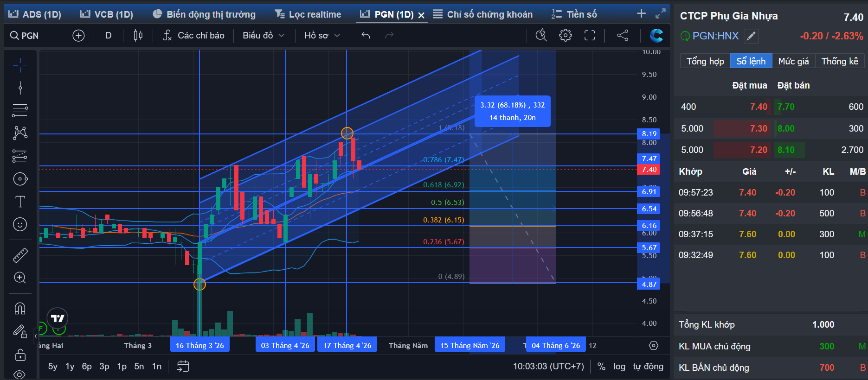Change the D timeframe interval

pos(108,36)
